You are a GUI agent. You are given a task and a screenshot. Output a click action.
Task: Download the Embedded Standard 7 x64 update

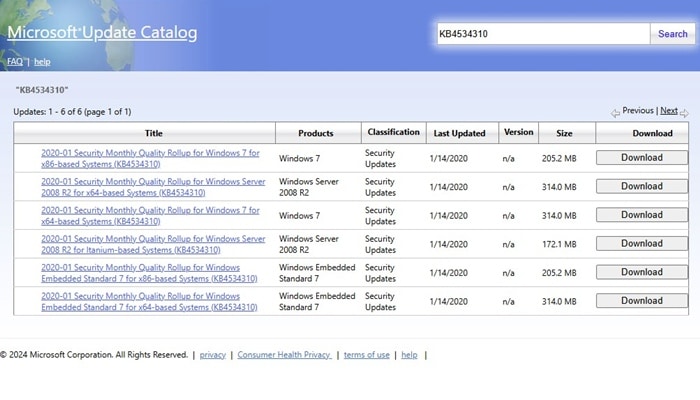click(x=642, y=300)
